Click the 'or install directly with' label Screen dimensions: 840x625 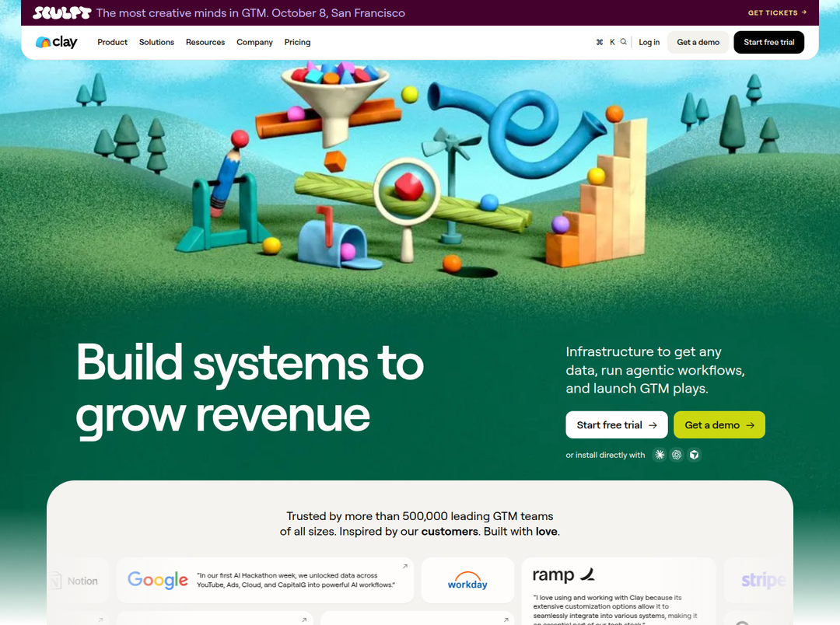click(605, 455)
